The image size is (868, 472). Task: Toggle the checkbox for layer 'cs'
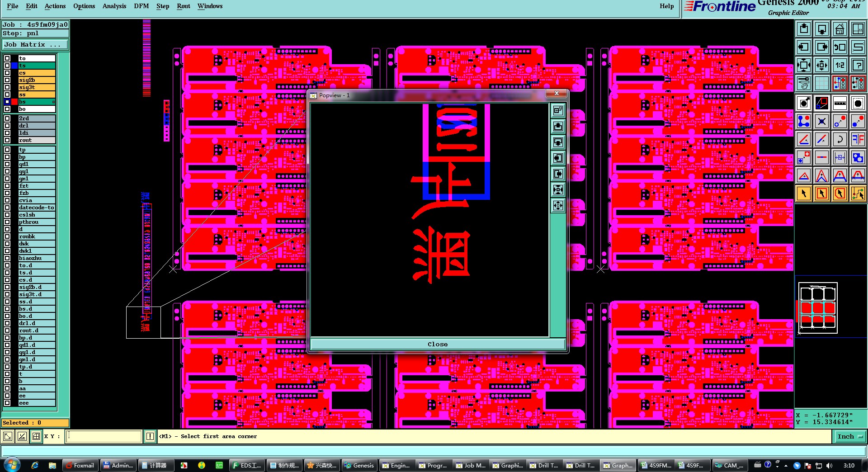tap(7, 73)
